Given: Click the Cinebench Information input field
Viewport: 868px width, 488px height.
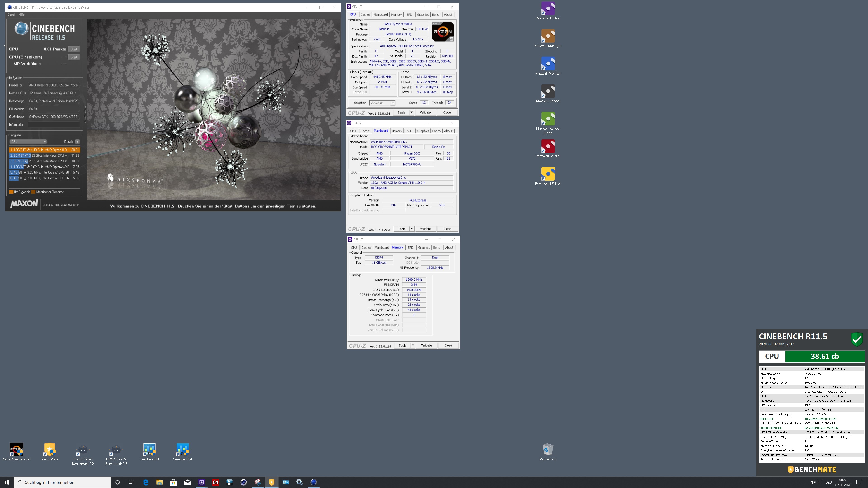Looking at the screenshot, I should (x=54, y=125).
